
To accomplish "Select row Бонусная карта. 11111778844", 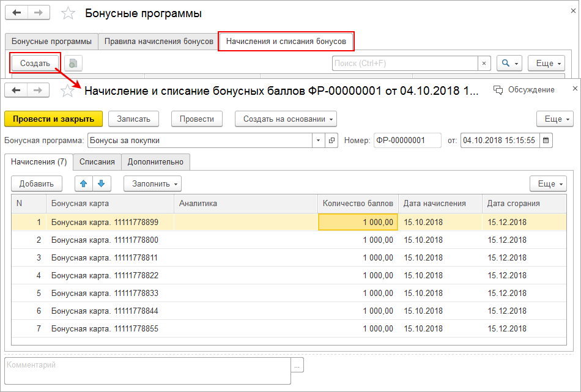I will tap(289, 311).
